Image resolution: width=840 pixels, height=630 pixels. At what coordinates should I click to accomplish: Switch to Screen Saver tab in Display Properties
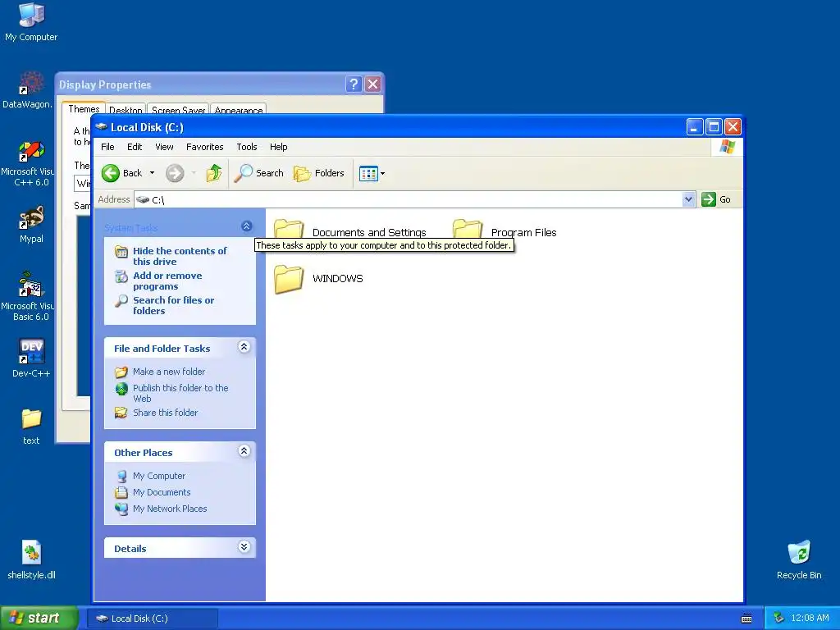tap(178, 110)
